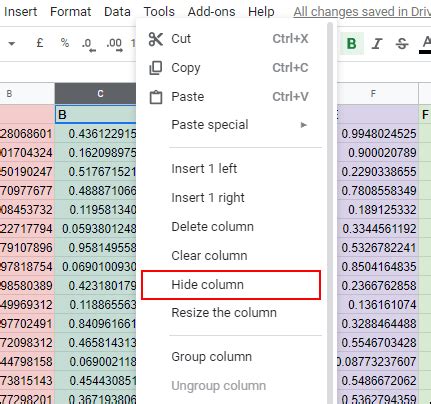
Task: Toggle Italic formatting button
Action: click(377, 44)
